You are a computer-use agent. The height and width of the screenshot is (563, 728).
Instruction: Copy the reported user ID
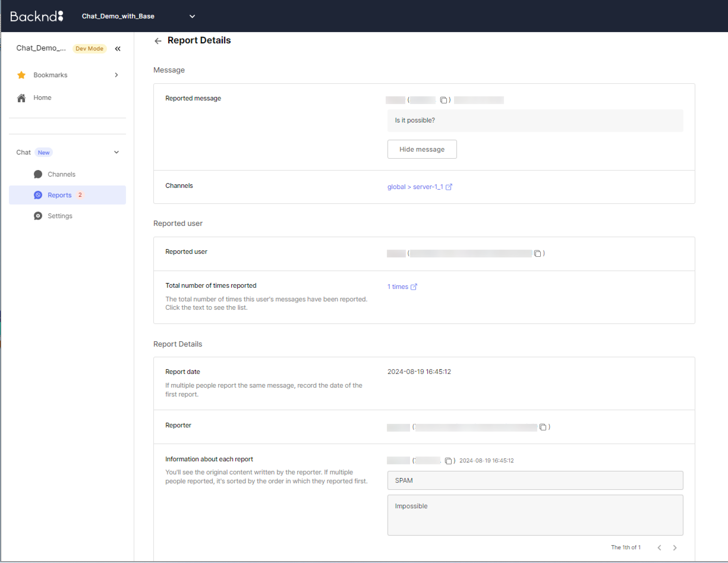(x=537, y=253)
